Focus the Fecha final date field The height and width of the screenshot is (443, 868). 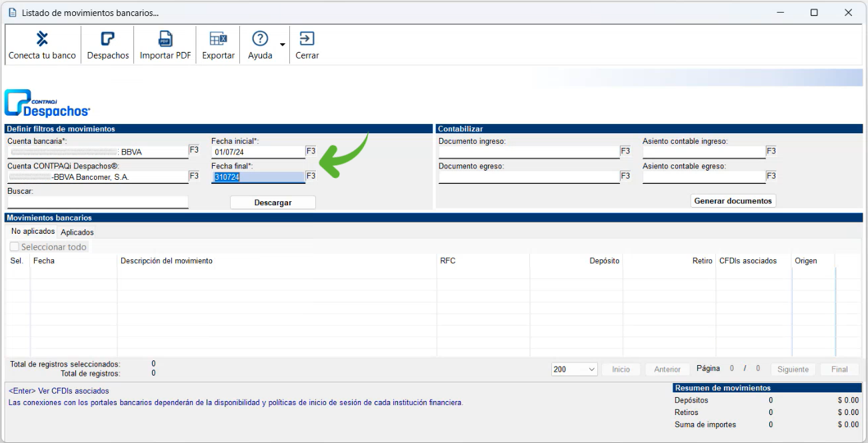(x=257, y=177)
